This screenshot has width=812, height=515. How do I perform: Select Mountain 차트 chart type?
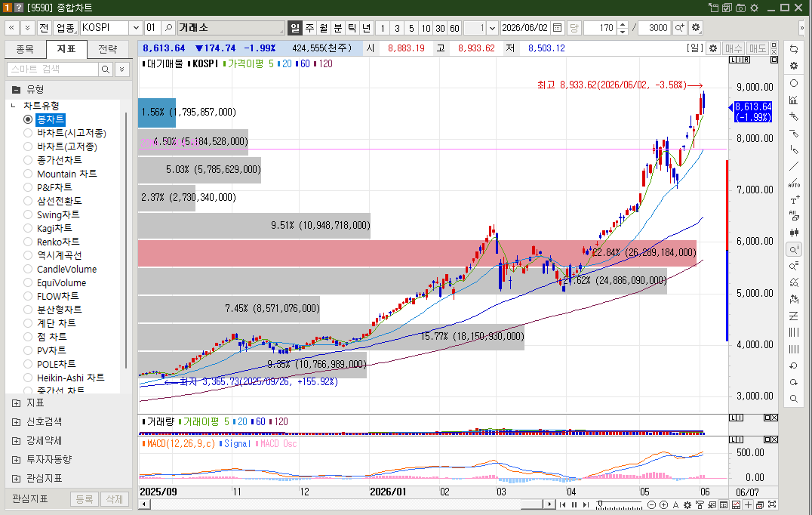click(x=28, y=174)
